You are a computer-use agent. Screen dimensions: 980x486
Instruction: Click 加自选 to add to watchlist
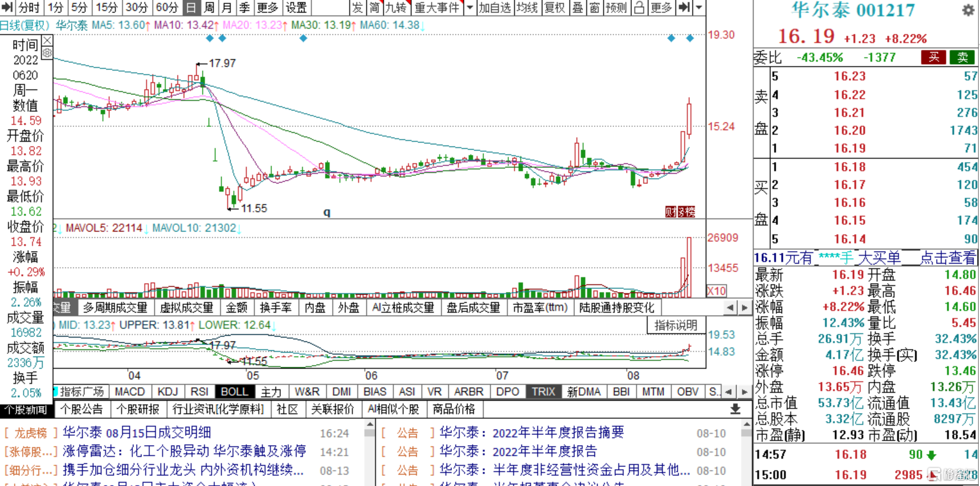(x=495, y=8)
